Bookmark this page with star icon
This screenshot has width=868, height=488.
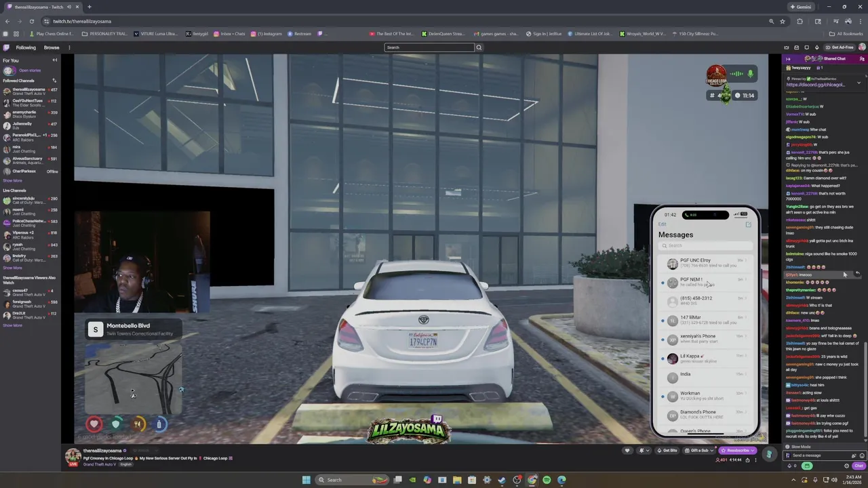(x=782, y=21)
